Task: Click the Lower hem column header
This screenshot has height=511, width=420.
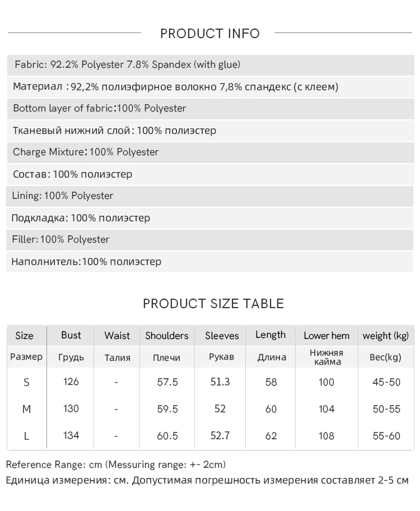Action: 326,336
